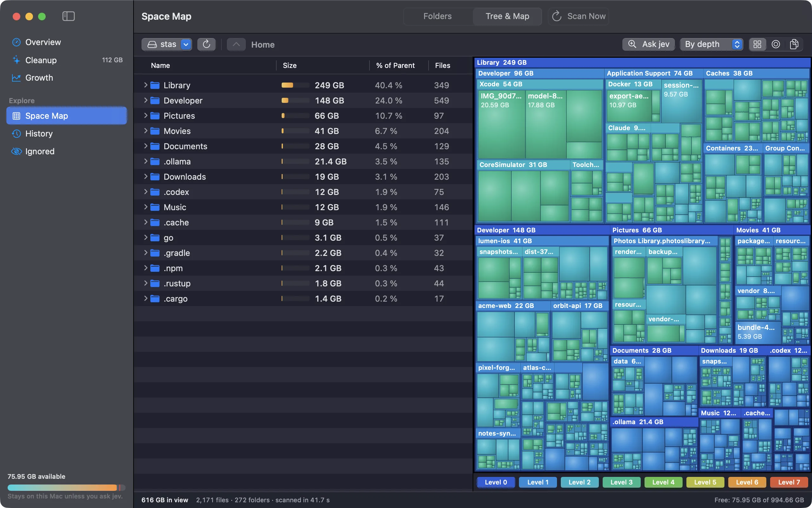Switch to sunburst ring view icon

click(776, 44)
